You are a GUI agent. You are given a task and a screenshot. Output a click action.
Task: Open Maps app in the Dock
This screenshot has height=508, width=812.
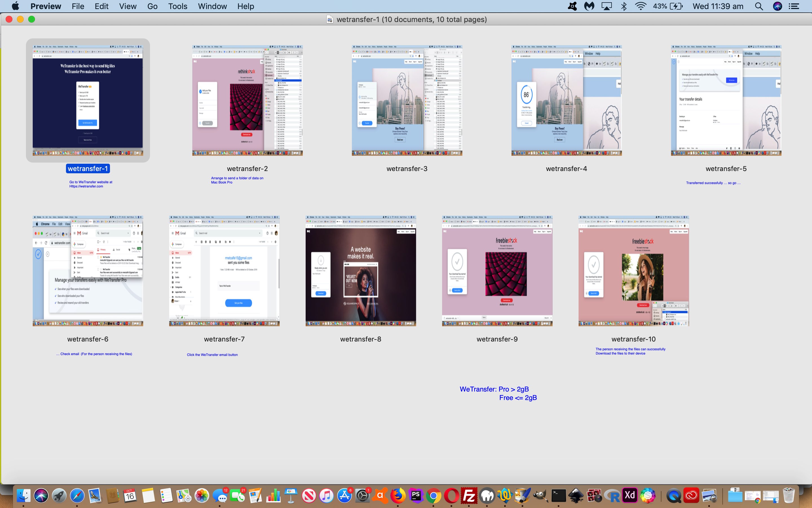[184, 496]
